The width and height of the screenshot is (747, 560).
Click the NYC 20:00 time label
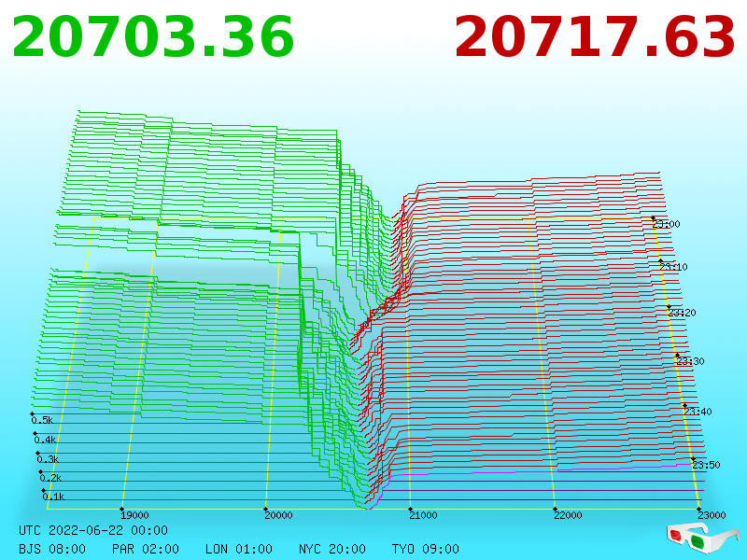[x=332, y=549]
